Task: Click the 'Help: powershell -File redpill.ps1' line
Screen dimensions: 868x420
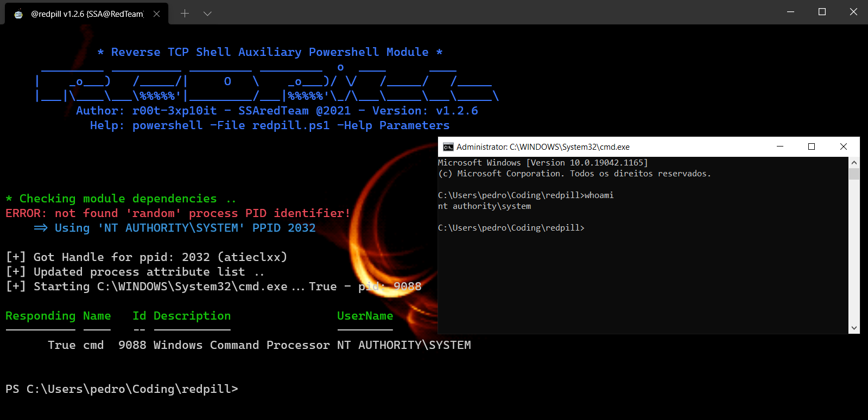Action: click(x=270, y=125)
